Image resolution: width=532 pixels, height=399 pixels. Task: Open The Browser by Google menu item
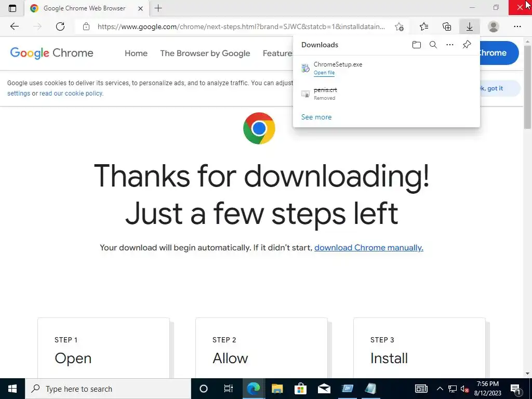coord(205,54)
